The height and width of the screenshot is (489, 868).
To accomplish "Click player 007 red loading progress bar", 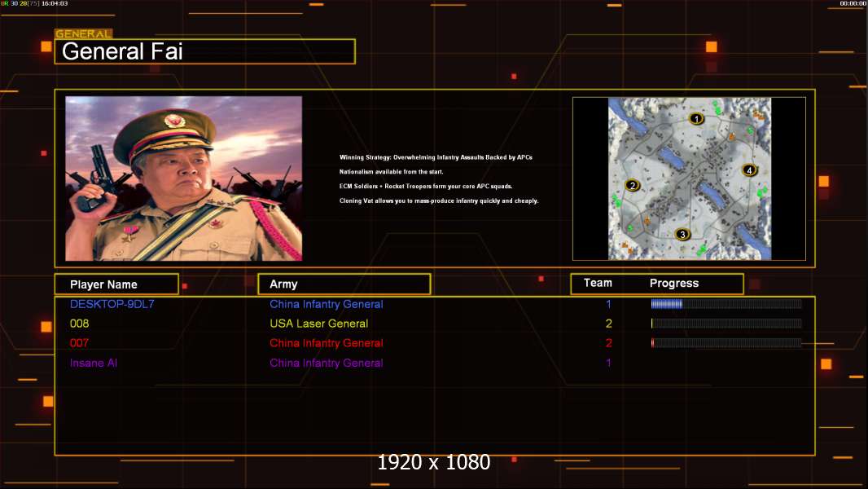I will point(726,343).
